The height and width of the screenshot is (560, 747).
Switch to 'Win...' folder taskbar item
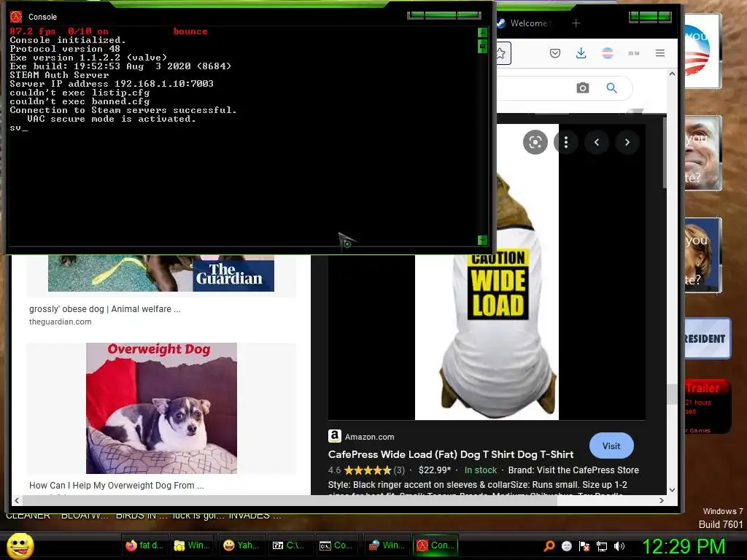pyautogui.click(x=192, y=545)
